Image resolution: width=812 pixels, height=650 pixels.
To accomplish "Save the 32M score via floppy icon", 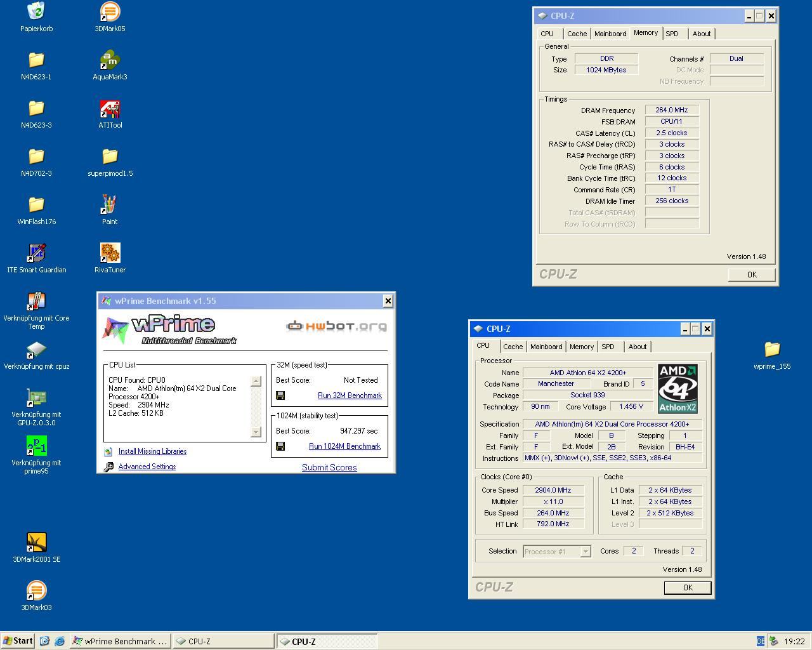I will pos(280,395).
